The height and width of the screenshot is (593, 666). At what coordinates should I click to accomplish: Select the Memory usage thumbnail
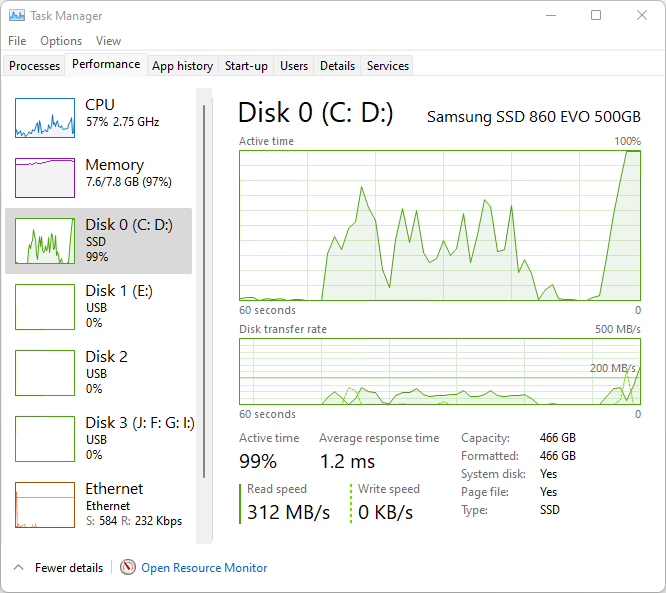[x=45, y=178]
